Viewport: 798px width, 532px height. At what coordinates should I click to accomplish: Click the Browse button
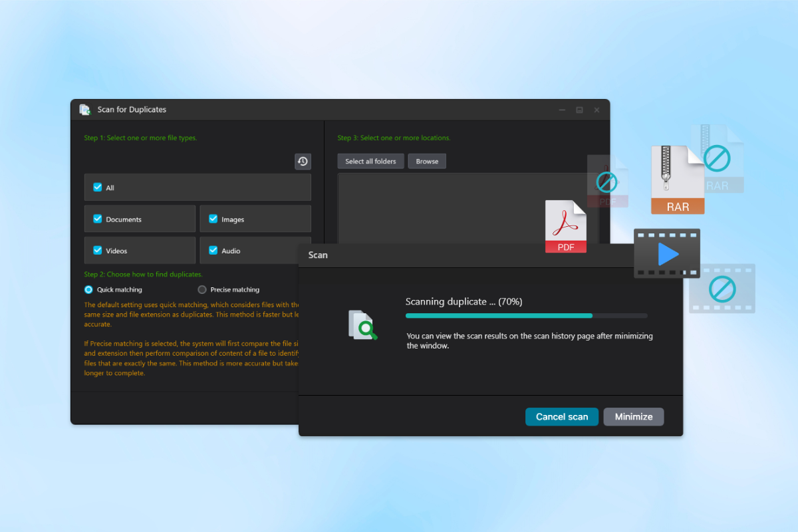tap(427, 162)
